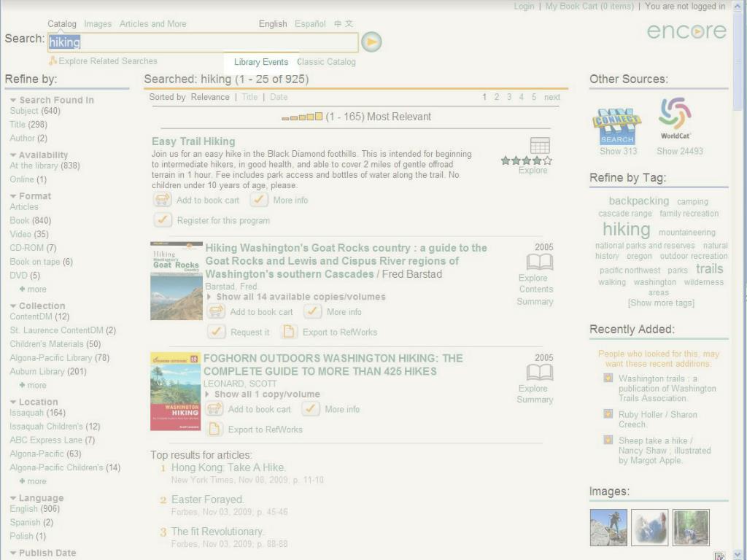747x560 pixels.
Task: Click the Explore Related Searches icon
Action: tap(53, 61)
